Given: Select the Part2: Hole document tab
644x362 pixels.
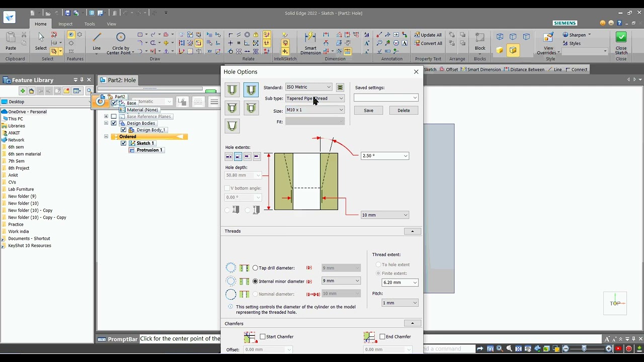Looking at the screenshot, I should tap(118, 80).
